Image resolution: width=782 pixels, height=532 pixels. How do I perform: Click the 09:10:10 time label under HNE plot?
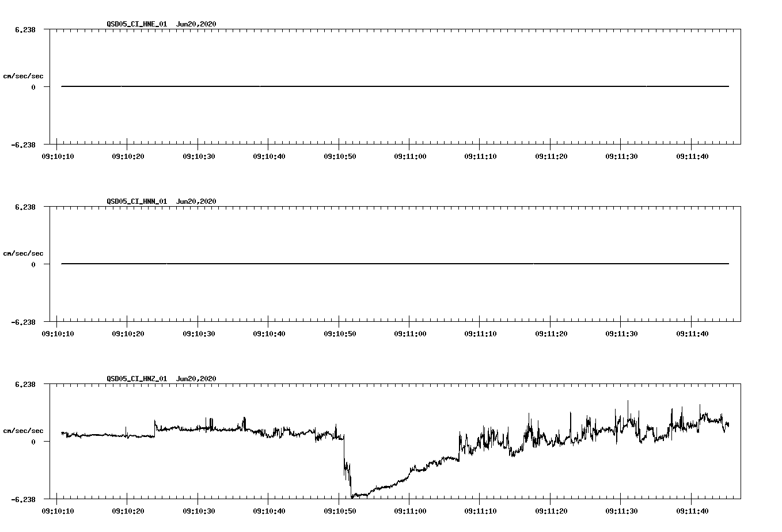pyautogui.click(x=57, y=156)
